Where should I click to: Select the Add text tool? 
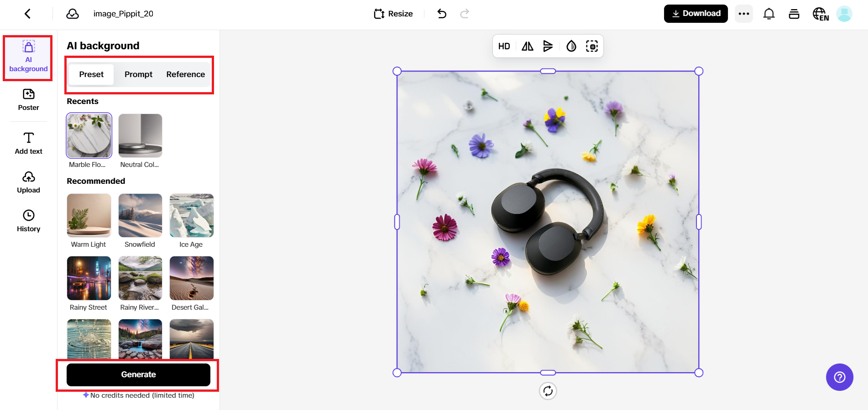[28, 144]
